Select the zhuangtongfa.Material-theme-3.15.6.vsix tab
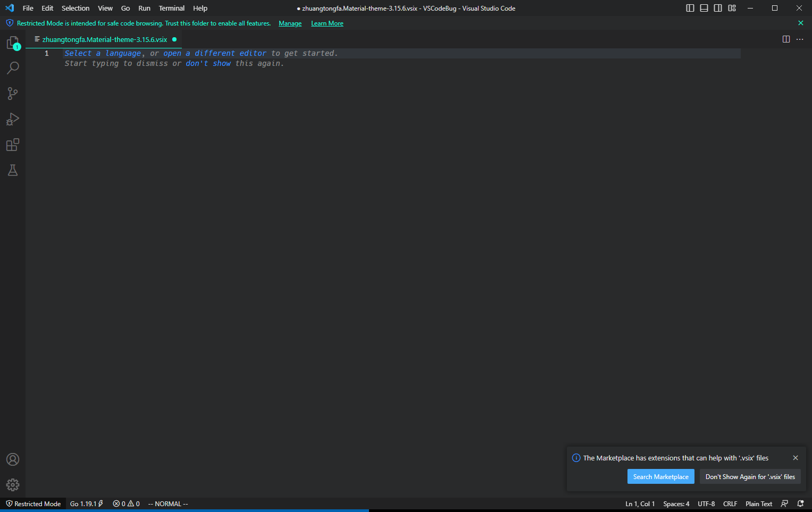812x512 pixels. click(104, 39)
